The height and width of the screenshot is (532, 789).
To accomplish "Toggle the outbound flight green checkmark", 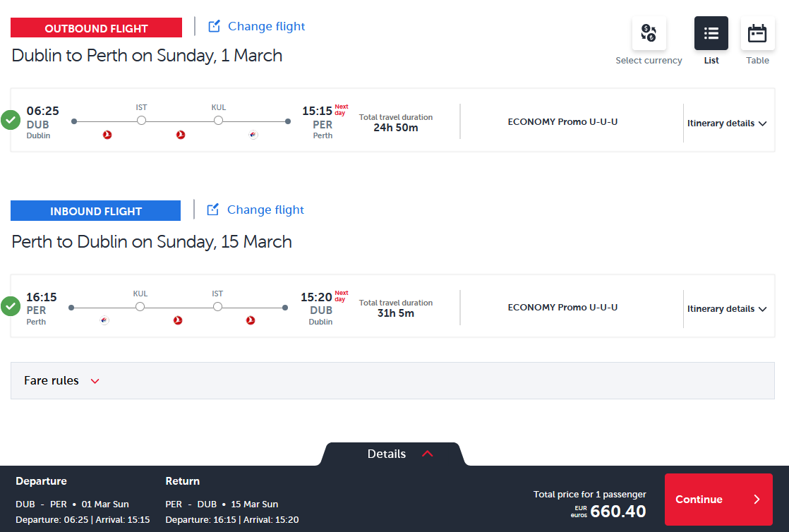I will click(10, 120).
